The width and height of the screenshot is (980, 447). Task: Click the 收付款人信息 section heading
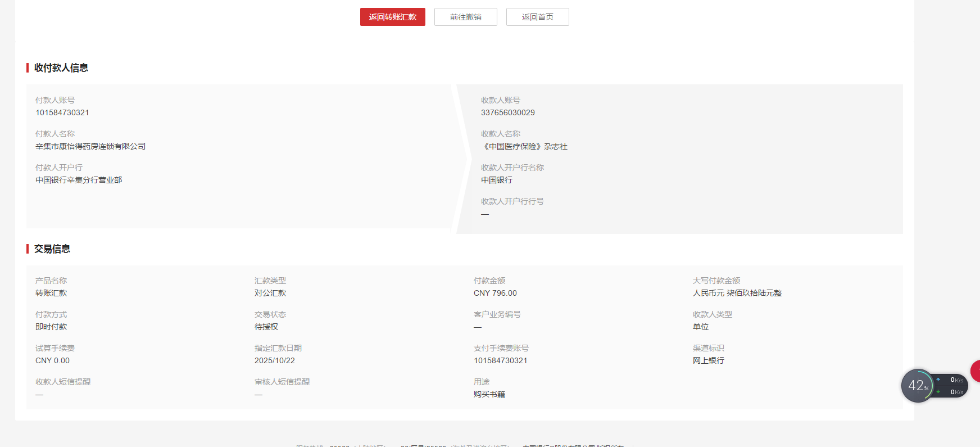pyautogui.click(x=61, y=67)
